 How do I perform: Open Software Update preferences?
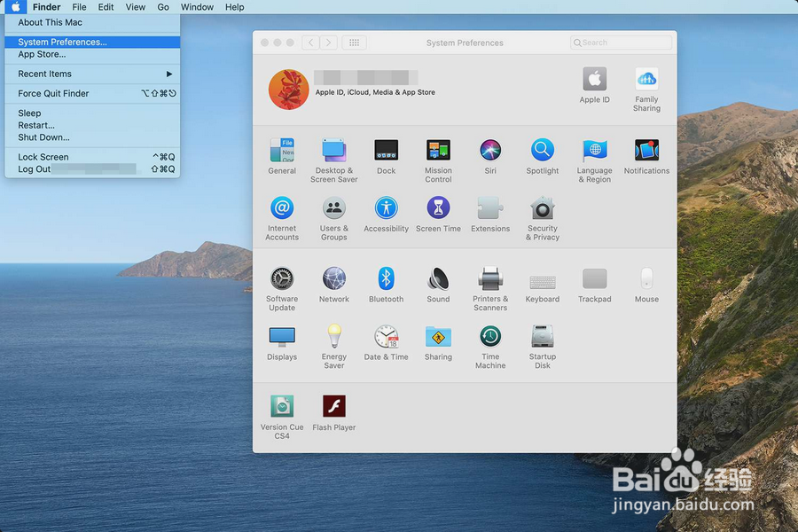(282, 288)
